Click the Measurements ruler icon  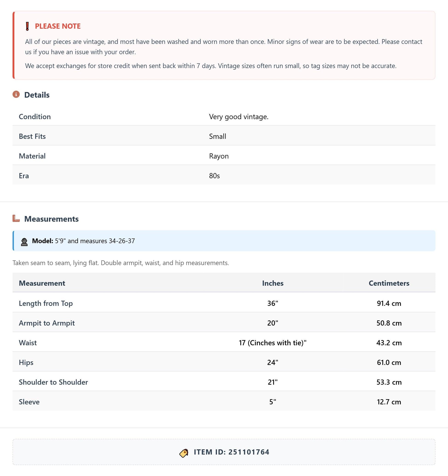[x=16, y=218]
